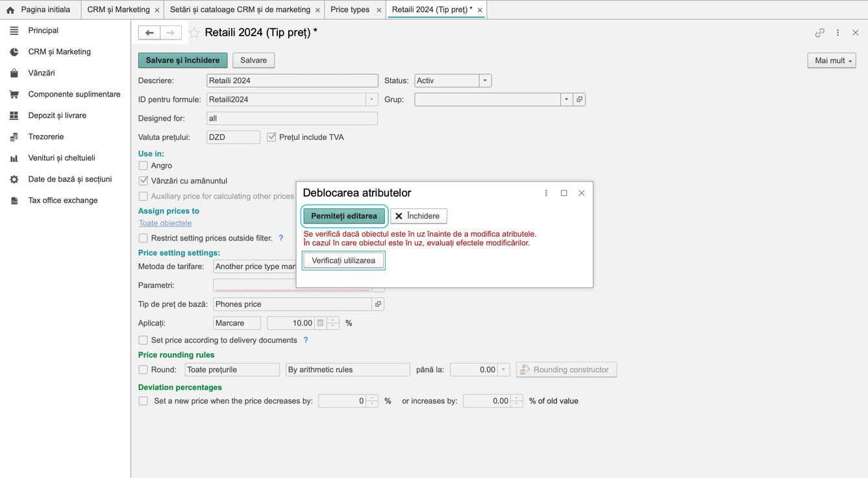Expand the ID pentru formule dropdown
This screenshot has height=478, width=868.
point(371,99)
